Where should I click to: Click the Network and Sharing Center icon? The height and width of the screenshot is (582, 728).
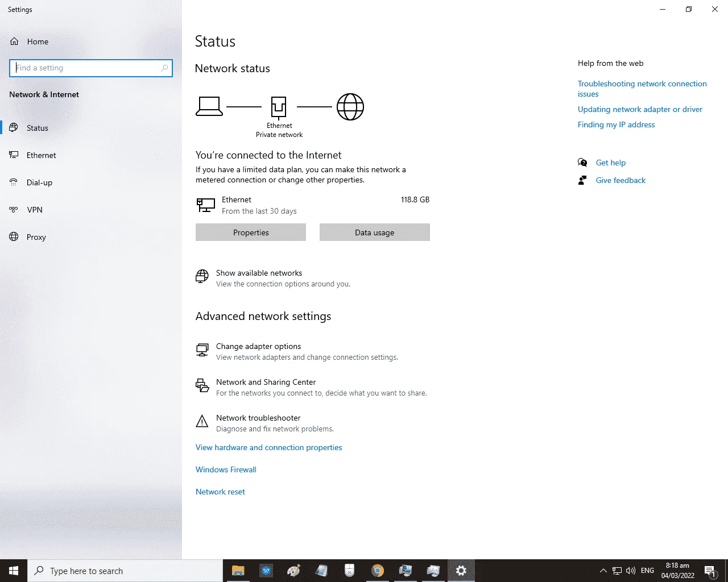pos(202,386)
